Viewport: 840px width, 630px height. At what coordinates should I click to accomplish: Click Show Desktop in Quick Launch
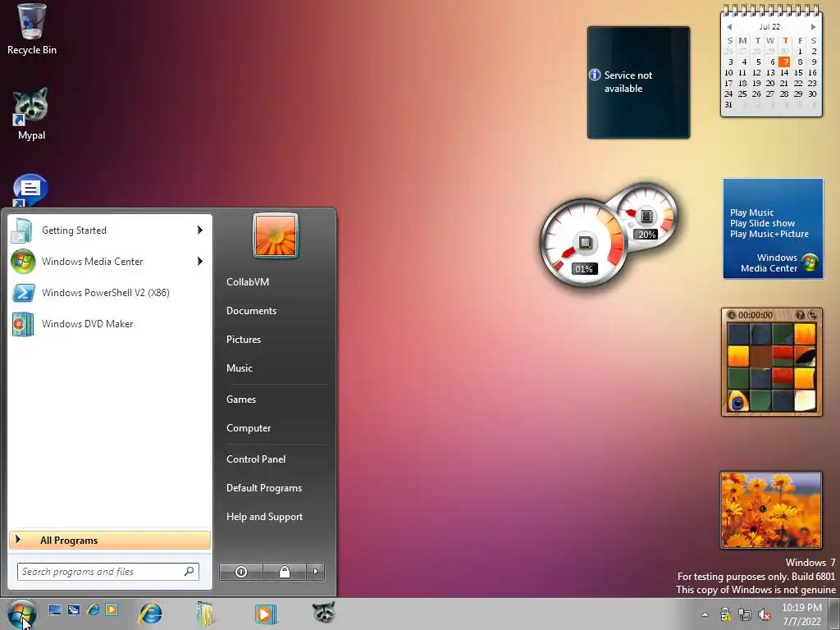coord(55,609)
